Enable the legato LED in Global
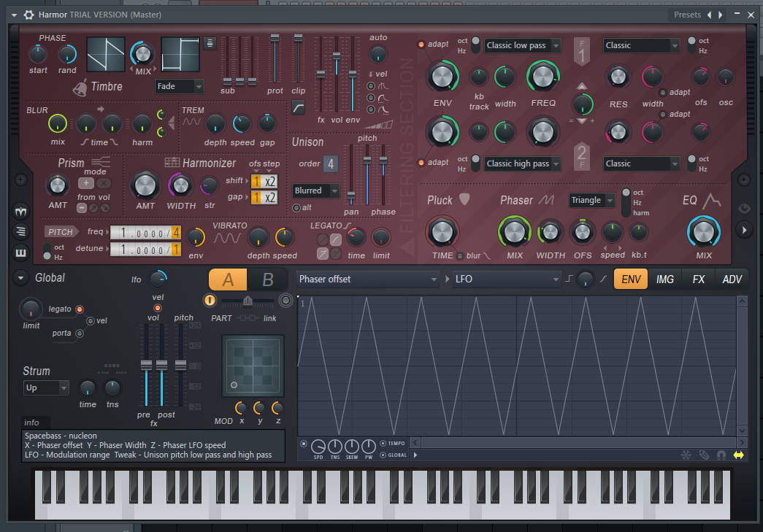The width and height of the screenshot is (763, 532). [80, 309]
